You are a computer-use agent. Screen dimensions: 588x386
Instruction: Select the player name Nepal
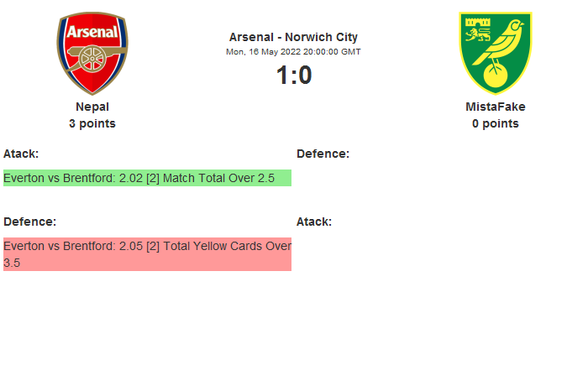coord(92,107)
